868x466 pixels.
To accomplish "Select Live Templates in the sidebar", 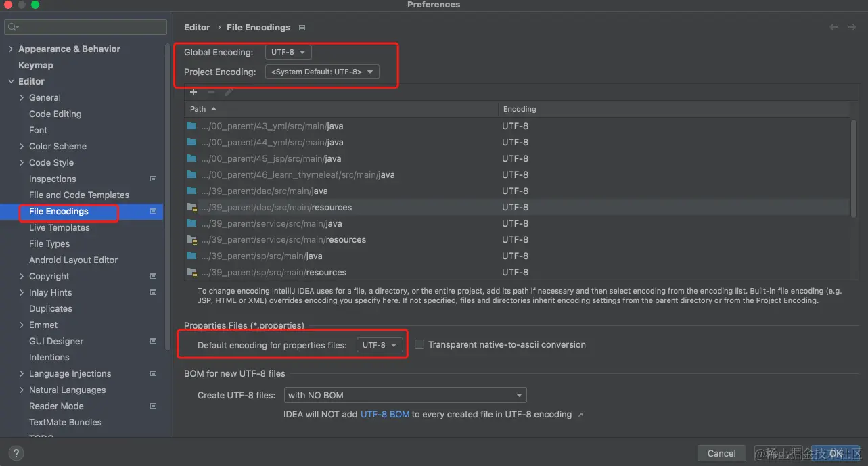I will click(x=60, y=228).
